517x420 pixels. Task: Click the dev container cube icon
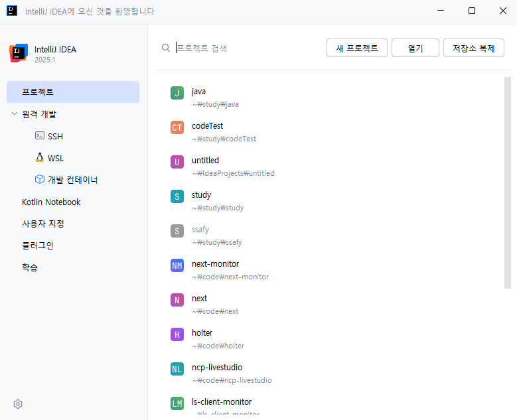point(40,179)
